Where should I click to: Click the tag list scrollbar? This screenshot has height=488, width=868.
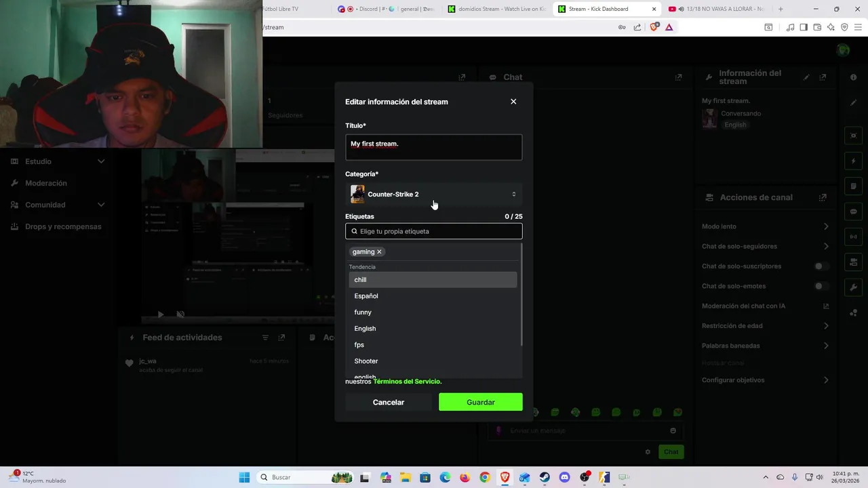click(521, 296)
